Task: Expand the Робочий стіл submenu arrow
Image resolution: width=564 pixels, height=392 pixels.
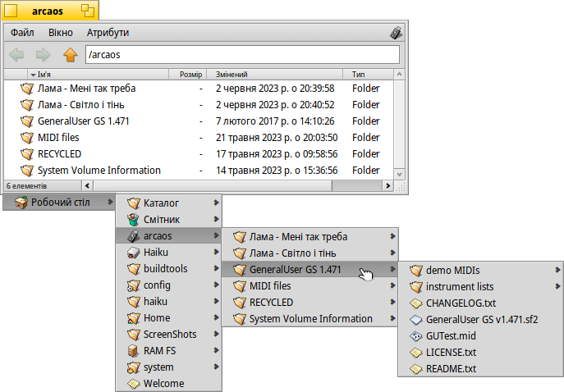Action: click(x=110, y=202)
